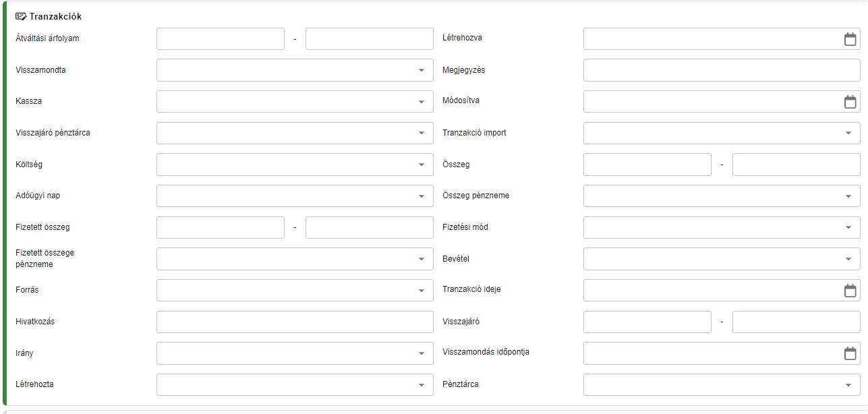Open the Bevétel dropdown

tap(722, 259)
